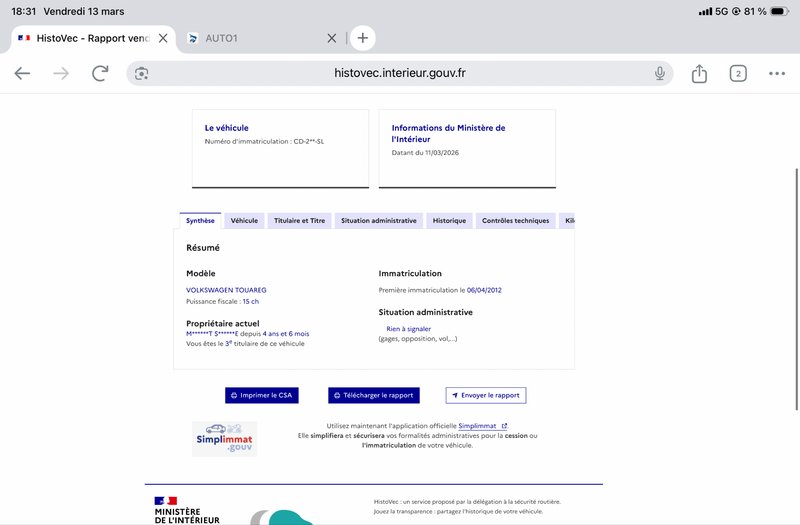Open the Véhicule tab

(x=244, y=220)
